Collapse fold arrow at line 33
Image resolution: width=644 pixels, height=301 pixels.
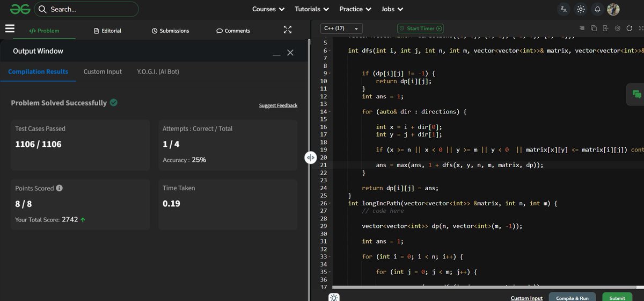[330, 256]
